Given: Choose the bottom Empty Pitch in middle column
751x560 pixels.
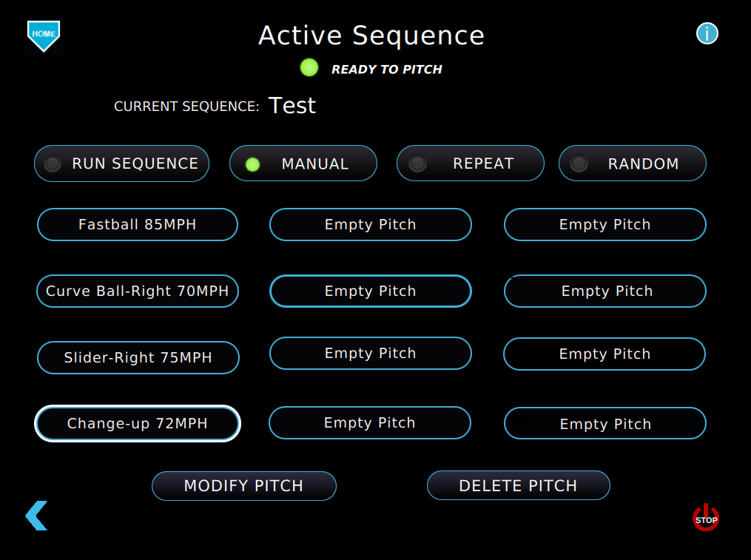Looking at the screenshot, I should click(x=370, y=423).
